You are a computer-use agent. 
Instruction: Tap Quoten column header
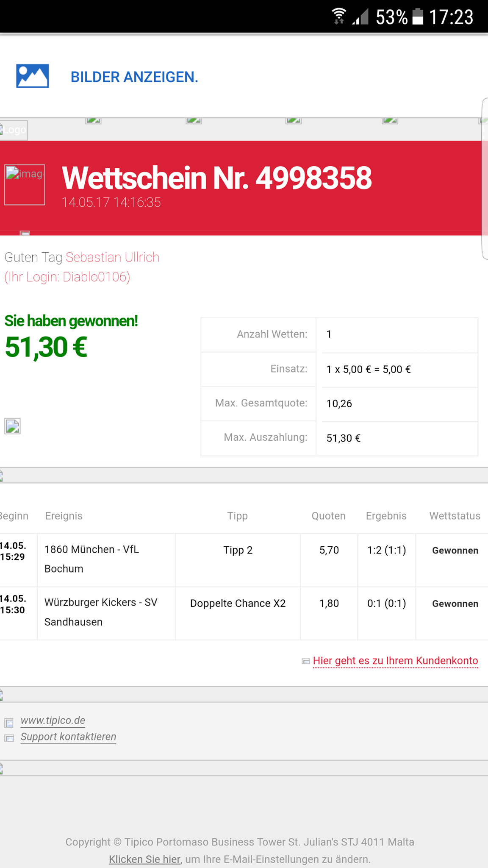pos(328,516)
